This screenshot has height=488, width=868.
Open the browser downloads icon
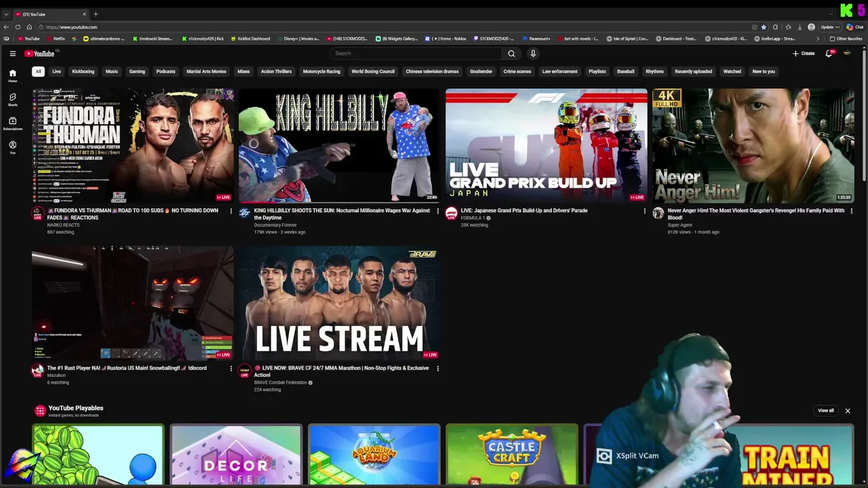[x=800, y=27]
